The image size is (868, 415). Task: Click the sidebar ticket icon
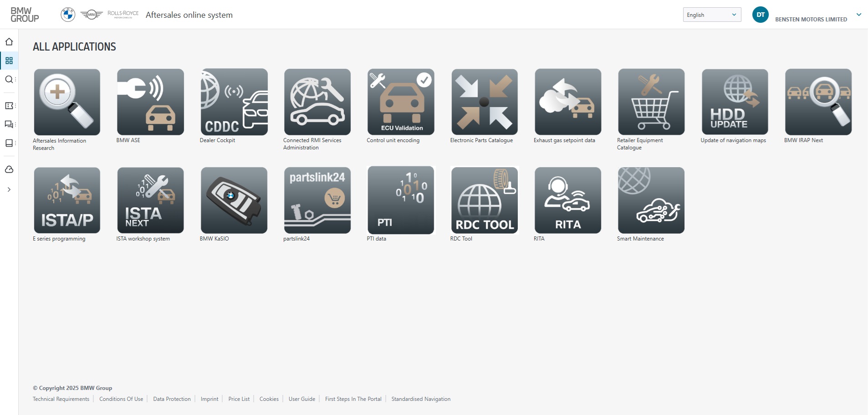9,106
